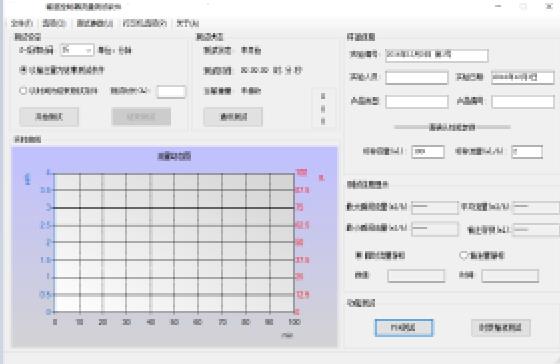Click the maximum instantaneous flow result box

pos(435,208)
